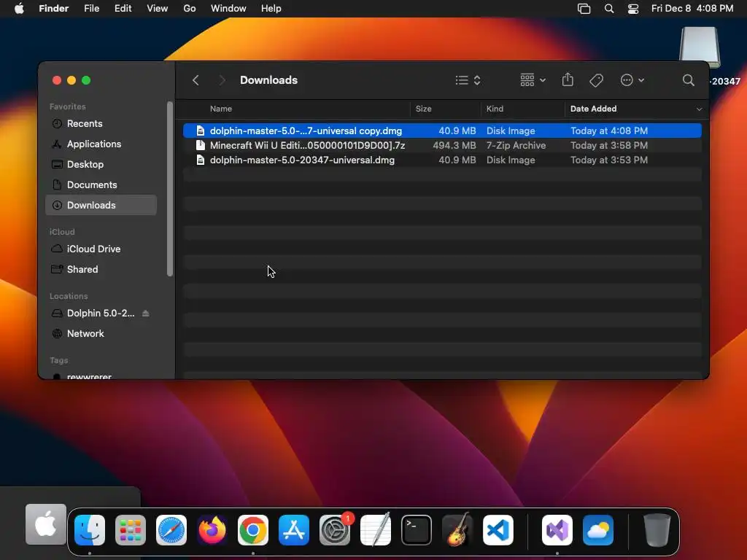The image size is (747, 560).
Task: Open the Finder menu in the menu bar
Action: tap(54, 9)
